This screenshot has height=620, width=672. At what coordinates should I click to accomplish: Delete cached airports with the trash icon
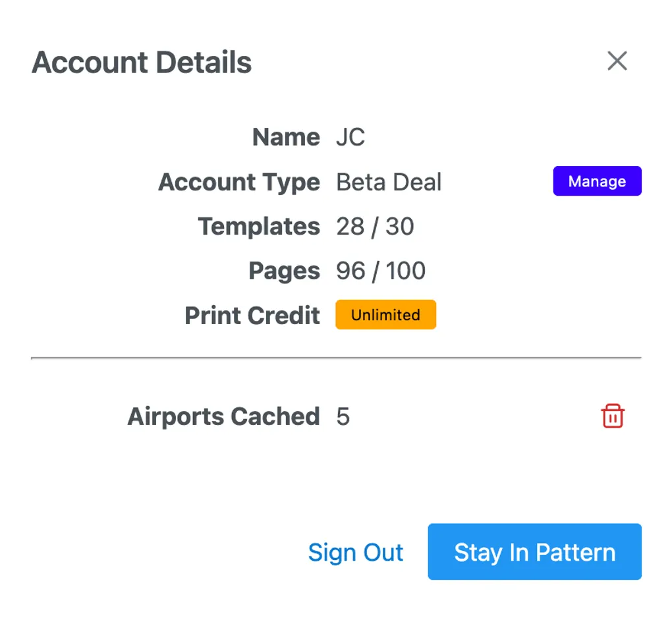coord(613,416)
